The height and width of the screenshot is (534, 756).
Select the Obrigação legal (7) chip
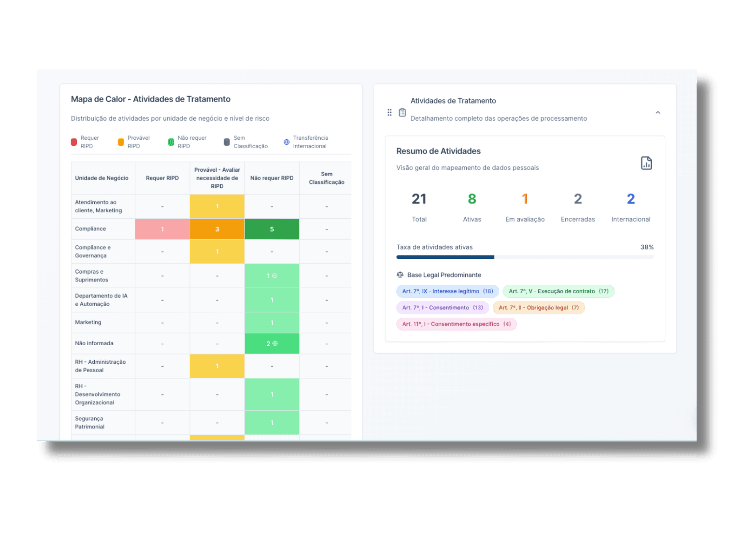[x=538, y=308]
